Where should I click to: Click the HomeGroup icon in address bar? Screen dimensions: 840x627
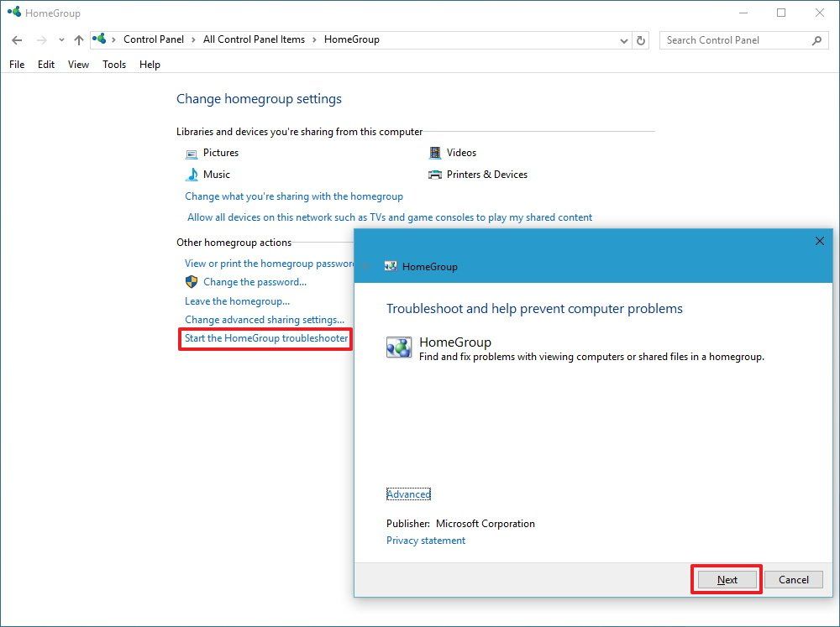[x=99, y=39]
